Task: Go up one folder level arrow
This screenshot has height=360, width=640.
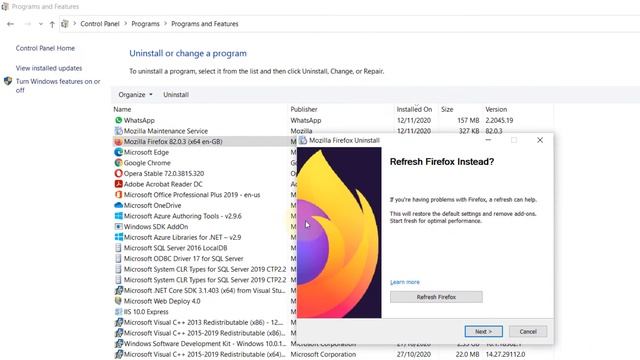Action: pos(52,24)
